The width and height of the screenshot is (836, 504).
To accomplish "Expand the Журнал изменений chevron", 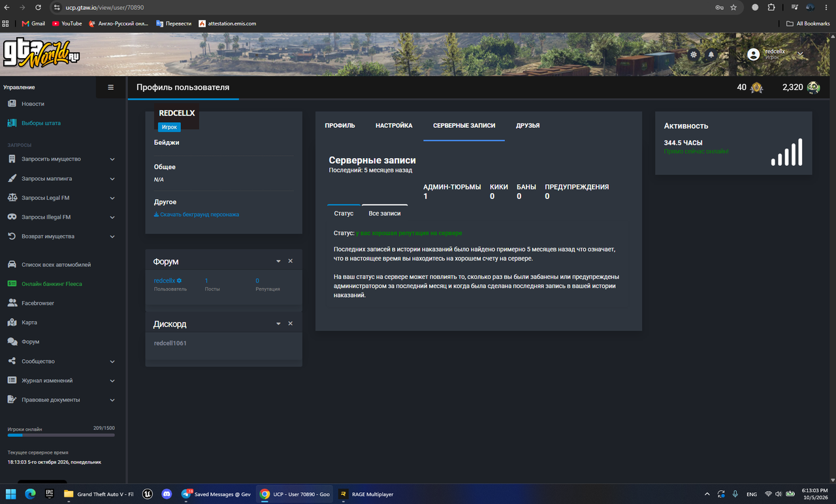I will (x=112, y=381).
